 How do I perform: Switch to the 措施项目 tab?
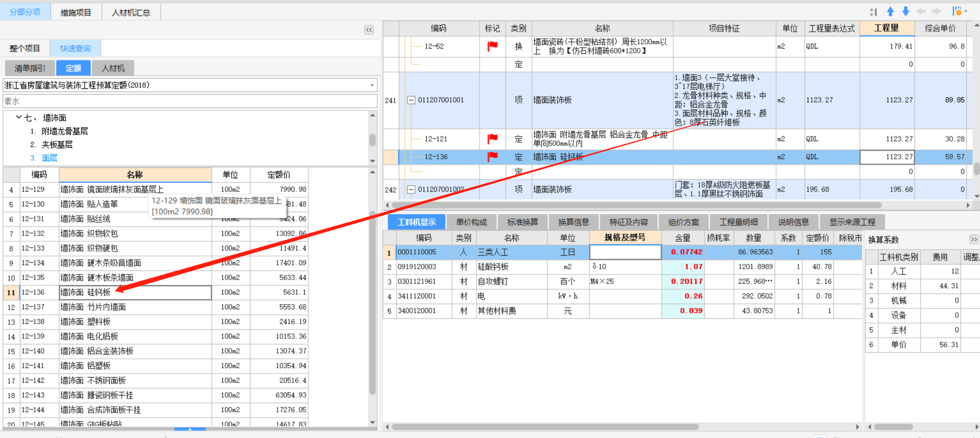tap(76, 12)
